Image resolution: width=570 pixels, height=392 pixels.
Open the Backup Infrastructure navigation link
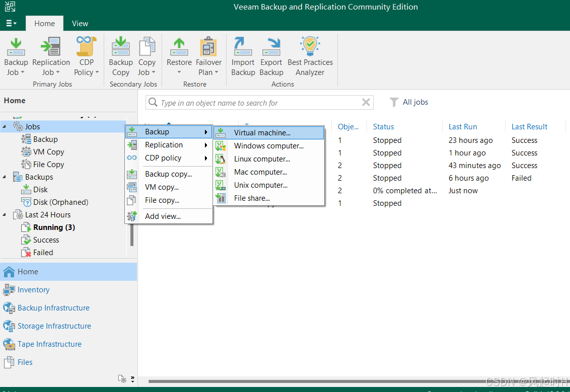(53, 308)
